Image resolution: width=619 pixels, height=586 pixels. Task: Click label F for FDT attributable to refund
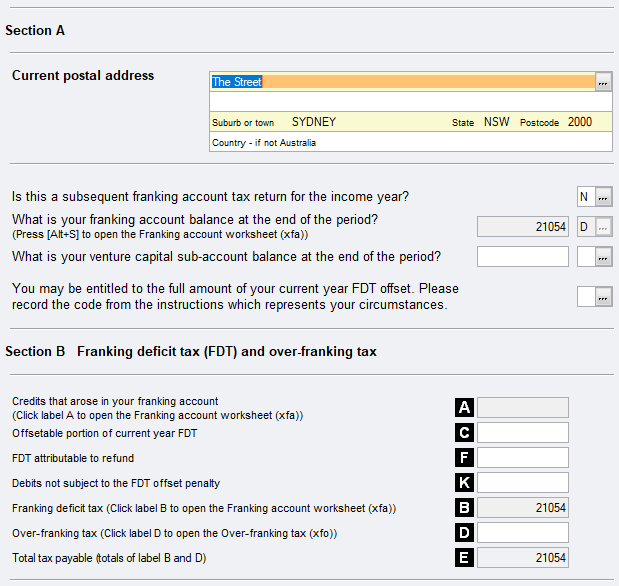coord(464,457)
